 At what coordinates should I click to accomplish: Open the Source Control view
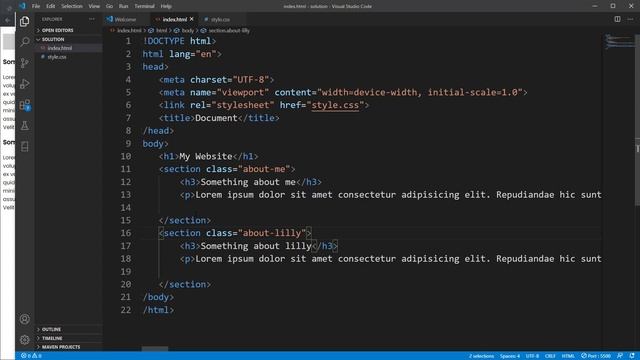tap(24, 62)
